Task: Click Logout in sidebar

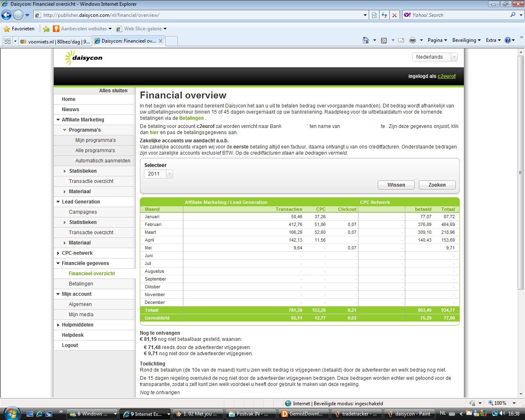Action: tap(70, 345)
